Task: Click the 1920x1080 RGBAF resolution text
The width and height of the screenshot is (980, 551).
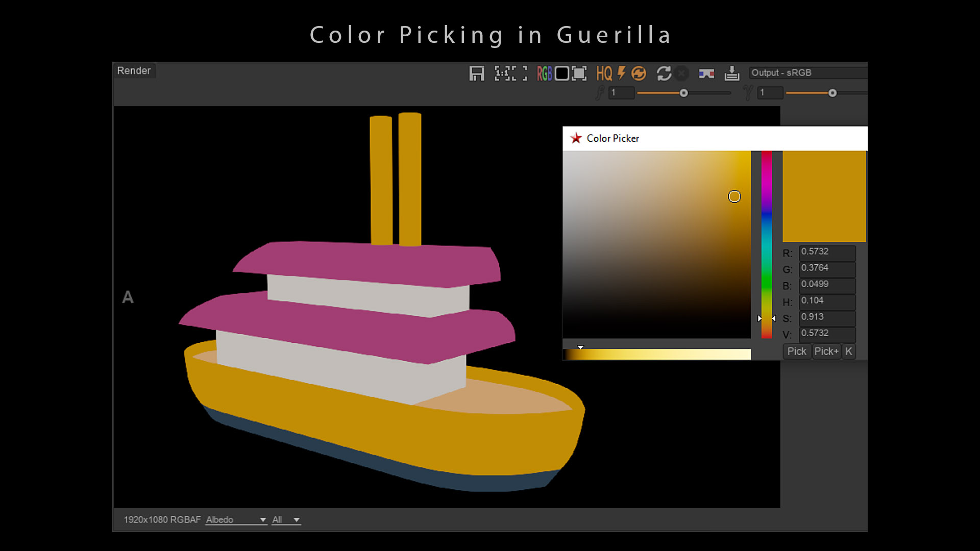Action: click(x=162, y=519)
